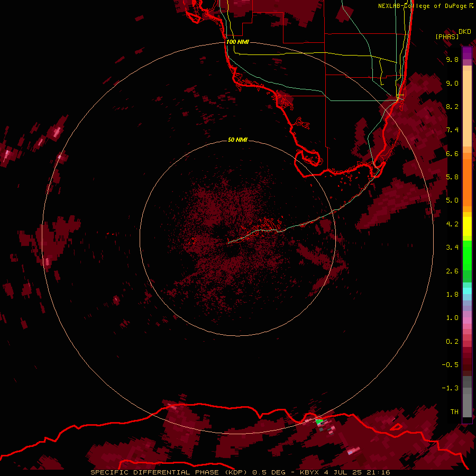
Task: Click the 2.6 scale value
Action: [x=452, y=271]
